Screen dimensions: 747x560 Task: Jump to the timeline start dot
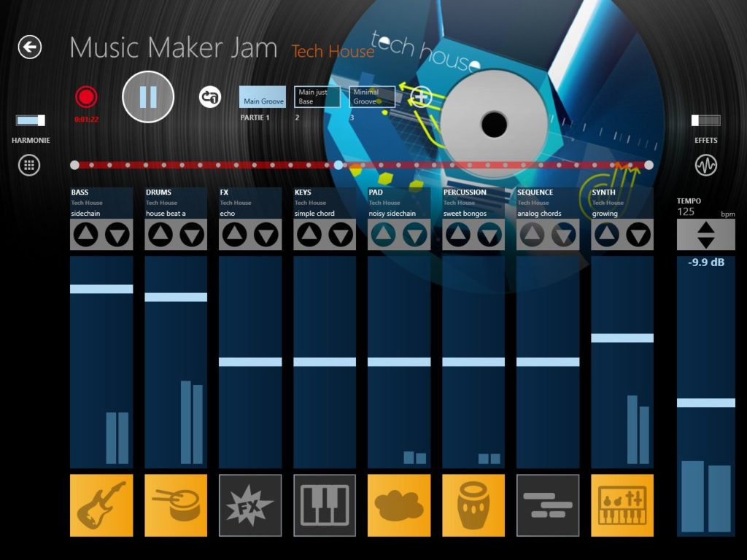point(74,166)
